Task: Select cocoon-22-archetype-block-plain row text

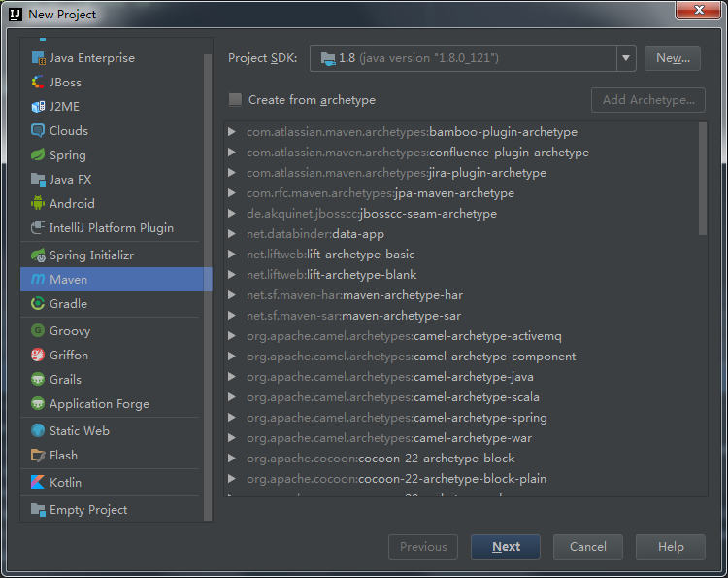Action: tap(396, 479)
